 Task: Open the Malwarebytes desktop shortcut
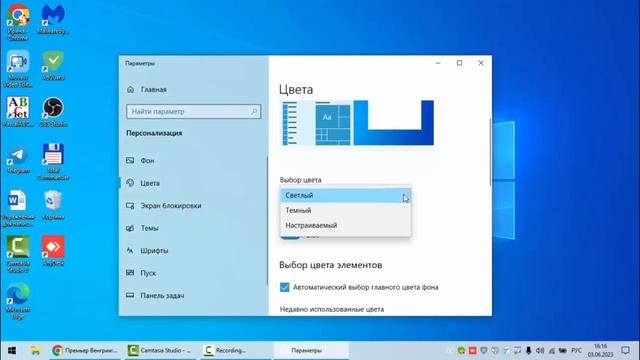(x=53, y=19)
